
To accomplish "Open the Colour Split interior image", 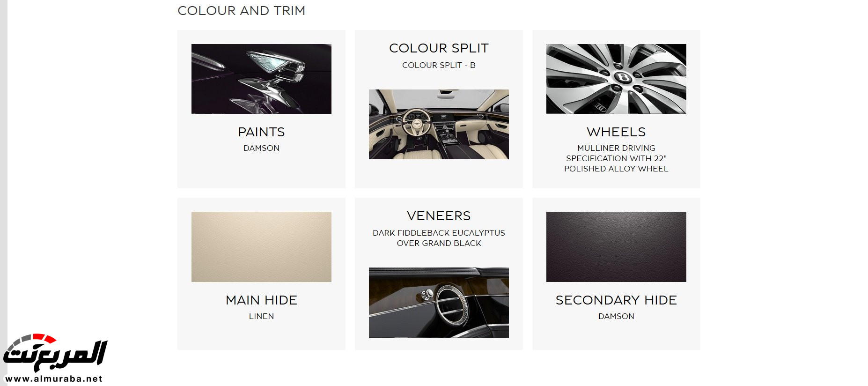I will tap(439, 124).
